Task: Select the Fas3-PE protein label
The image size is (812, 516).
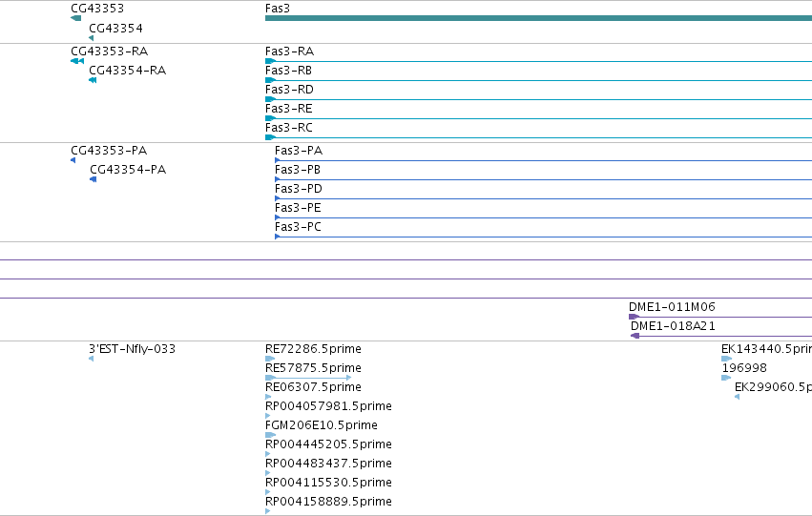Action: [299, 208]
